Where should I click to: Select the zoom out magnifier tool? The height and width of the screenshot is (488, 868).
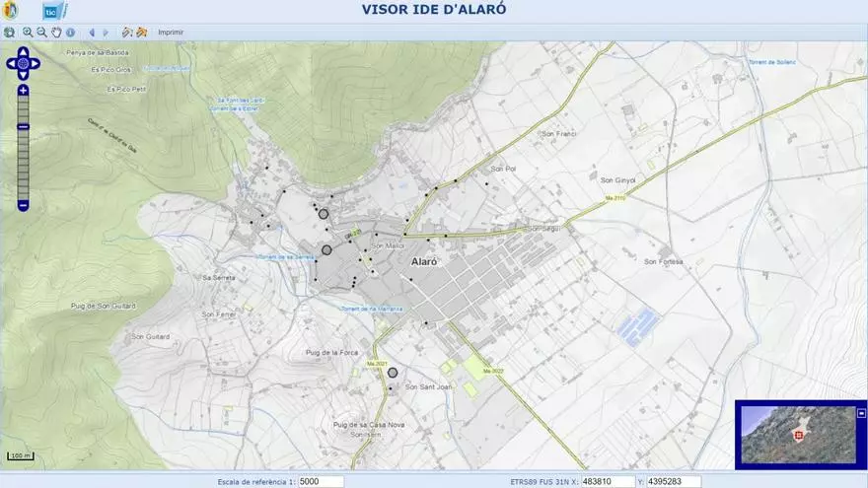pyautogui.click(x=41, y=33)
